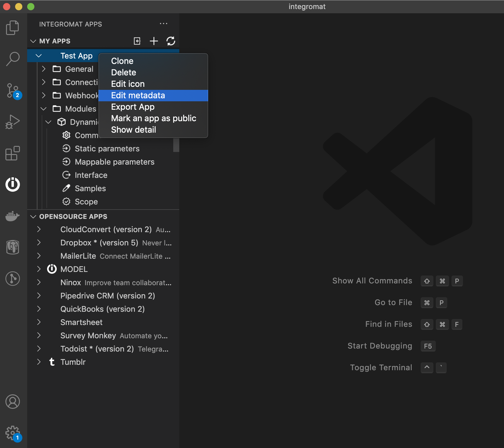The height and width of the screenshot is (448, 504).
Task: Select the Tumblr app row
Action: pyautogui.click(x=103, y=362)
